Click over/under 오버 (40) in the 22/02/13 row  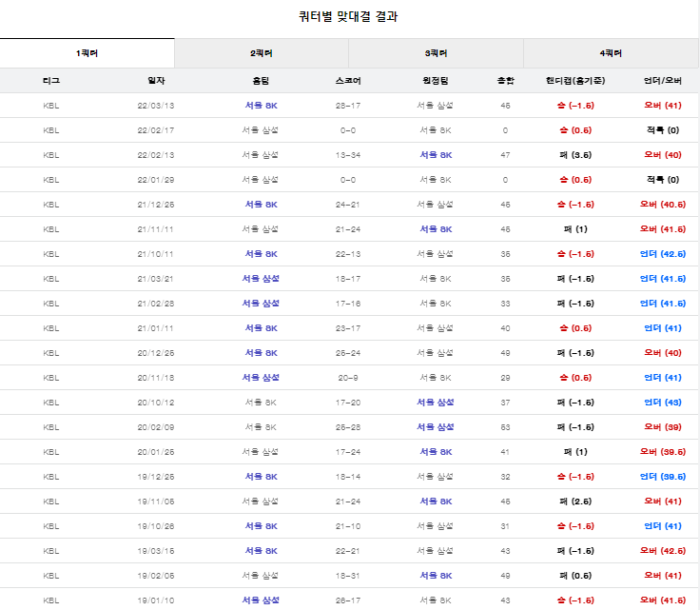(663, 155)
